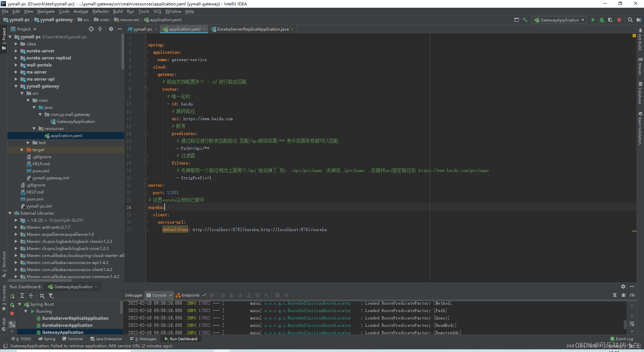644x352 pixels.
Task: Stop running processes with the red square
Action: (x=619, y=20)
